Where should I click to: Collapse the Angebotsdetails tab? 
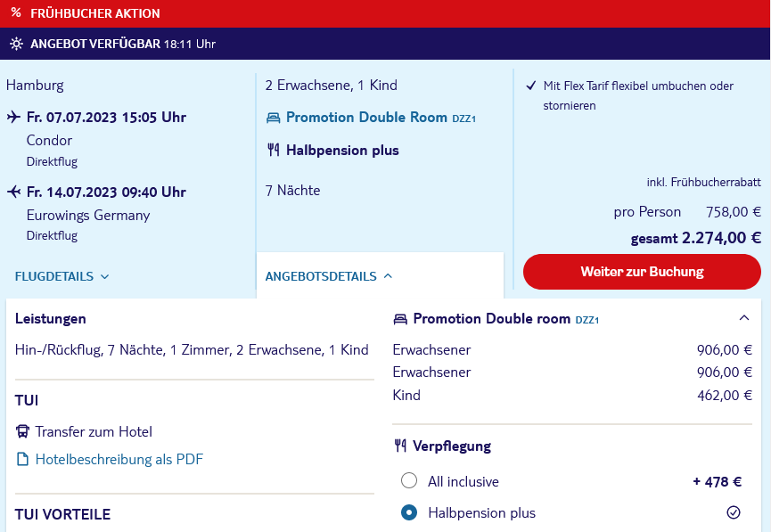(329, 276)
